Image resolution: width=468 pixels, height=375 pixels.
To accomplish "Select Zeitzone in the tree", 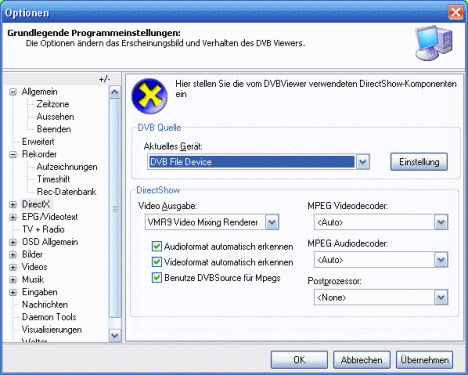I will pyautogui.click(x=53, y=104).
